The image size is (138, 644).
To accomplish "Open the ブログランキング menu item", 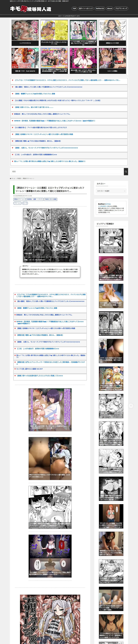I will tap(121, 8).
